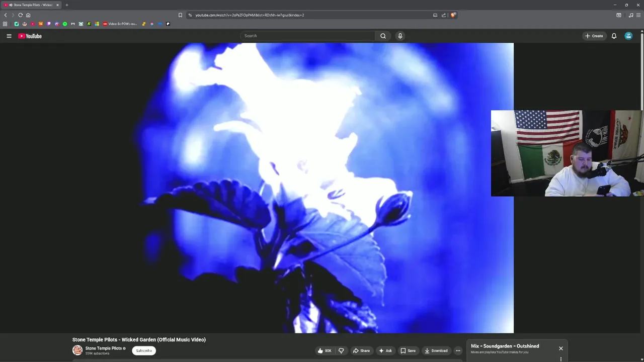Open the Mix panel vertical-dots menu
Viewport: 644px width, 362px height.
(x=561, y=359)
